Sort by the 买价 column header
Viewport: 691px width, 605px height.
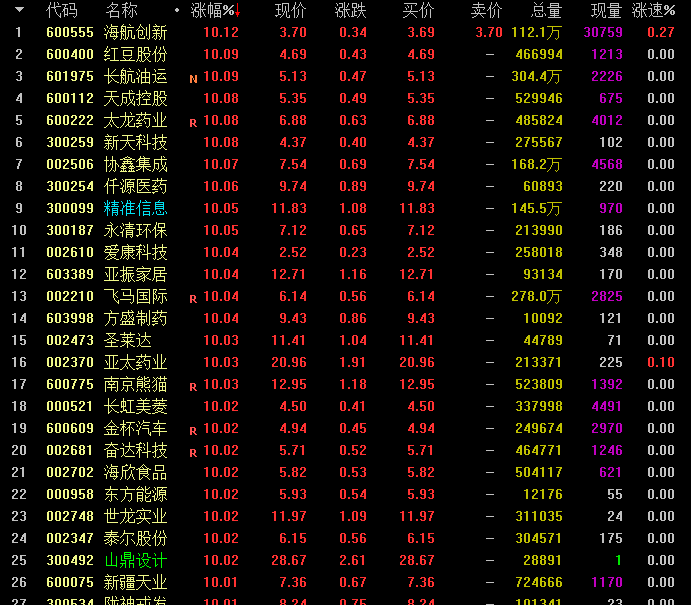[418, 10]
